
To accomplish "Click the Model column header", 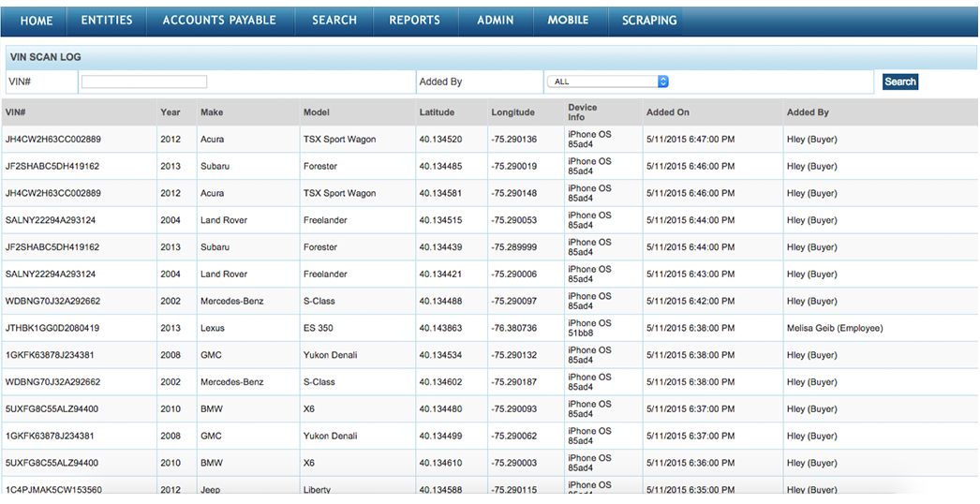I will (x=317, y=112).
